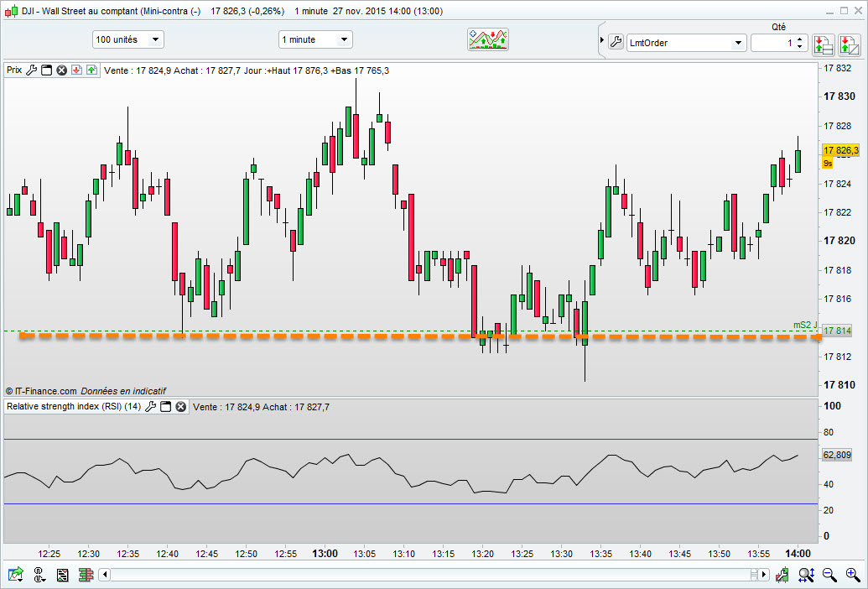Click the Relative strength index (RSI) (14) label
Screen dimensions: 868x589
click(x=74, y=406)
